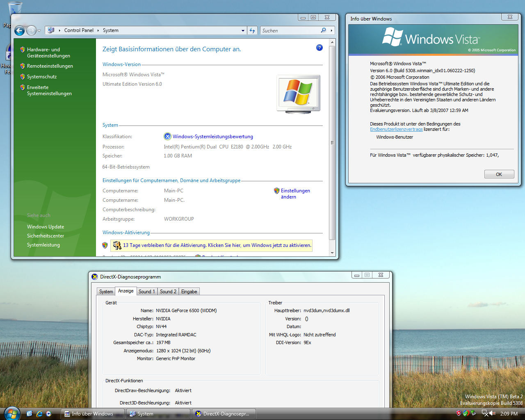Launch Windows Media Player from quick launch
Screen dimensions: 525x420
[x=49, y=414]
